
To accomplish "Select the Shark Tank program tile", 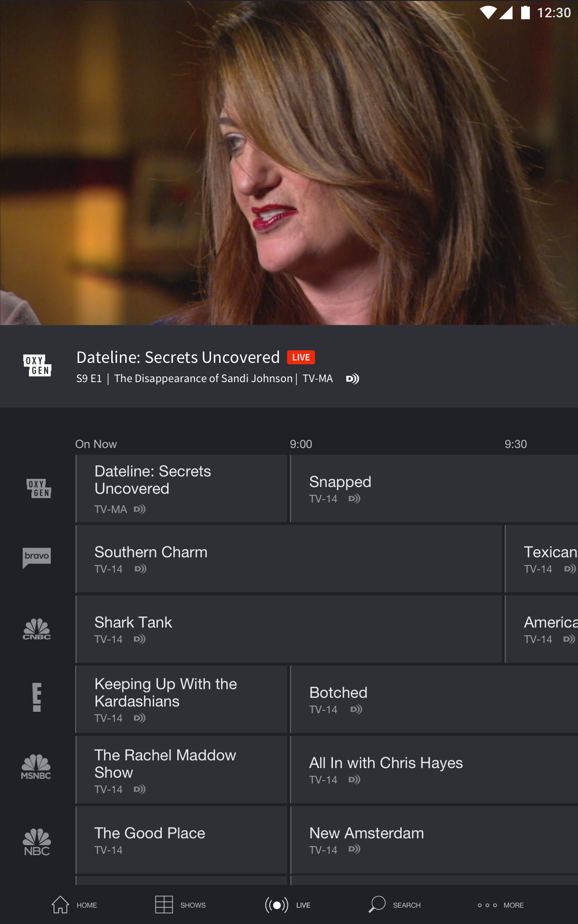I will coord(289,629).
